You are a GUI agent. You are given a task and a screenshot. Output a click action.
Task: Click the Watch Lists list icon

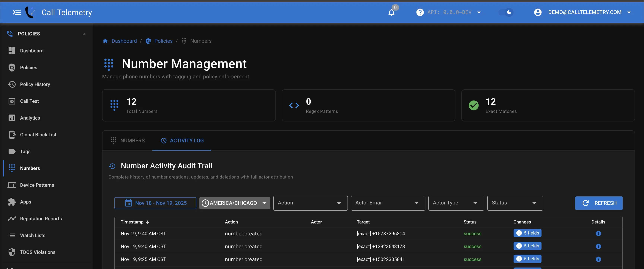[12, 235]
